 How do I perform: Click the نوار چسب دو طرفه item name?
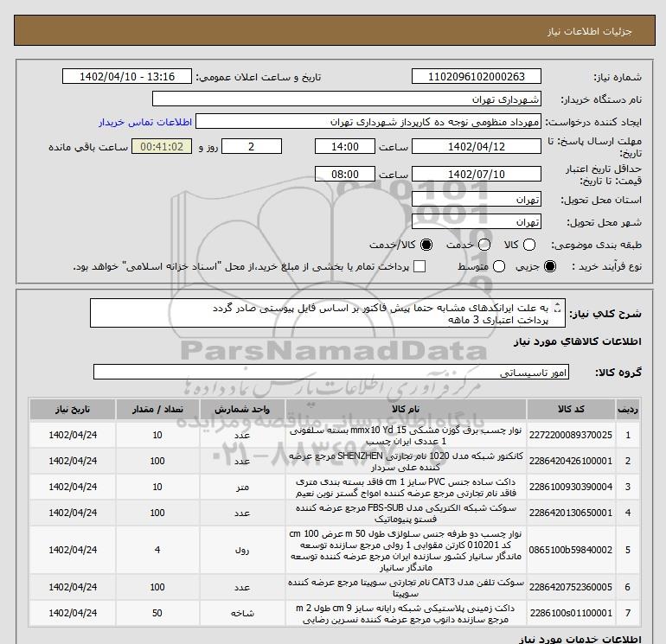[406, 550]
